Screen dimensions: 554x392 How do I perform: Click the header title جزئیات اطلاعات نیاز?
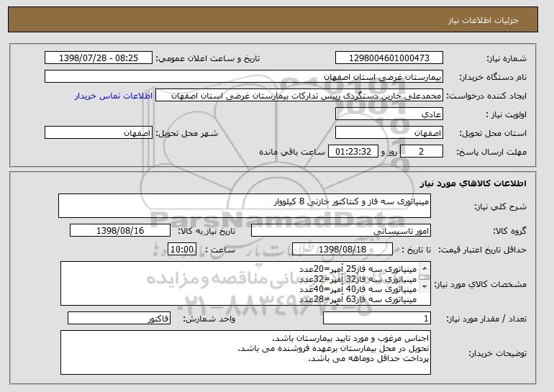coord(483,20)
